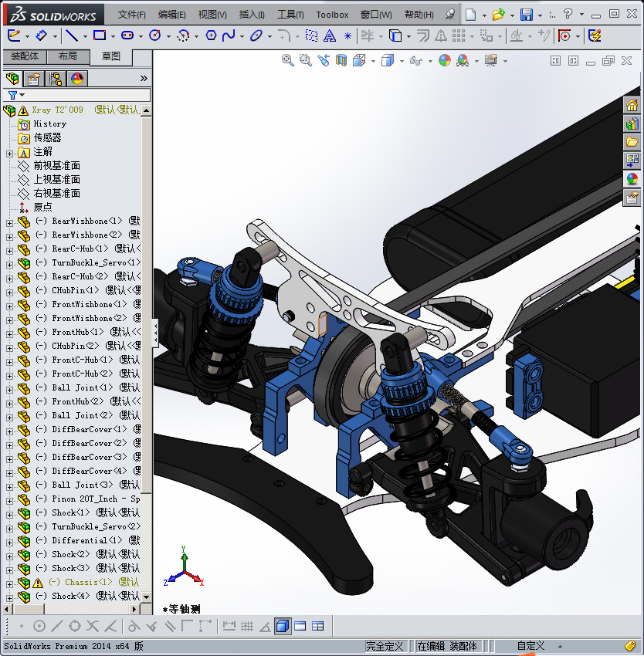Toggle shaded with edges display button

pos(283,626)
